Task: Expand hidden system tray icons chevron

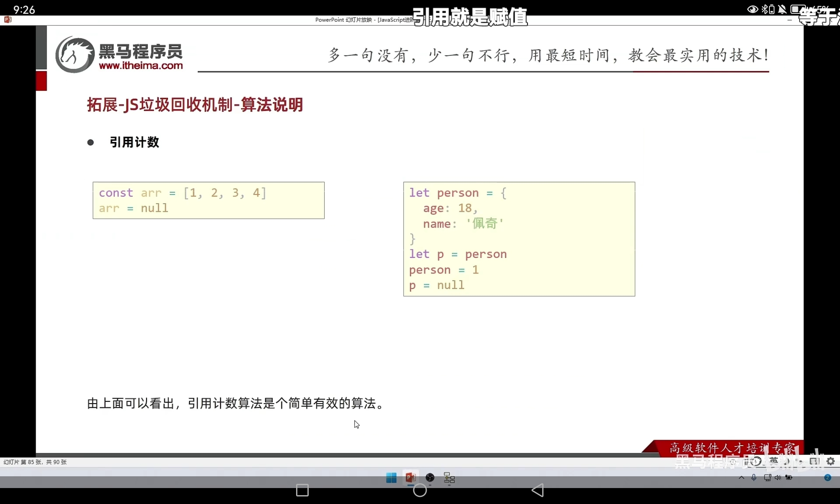Action: pyautogui.click(x=741, y=478)
